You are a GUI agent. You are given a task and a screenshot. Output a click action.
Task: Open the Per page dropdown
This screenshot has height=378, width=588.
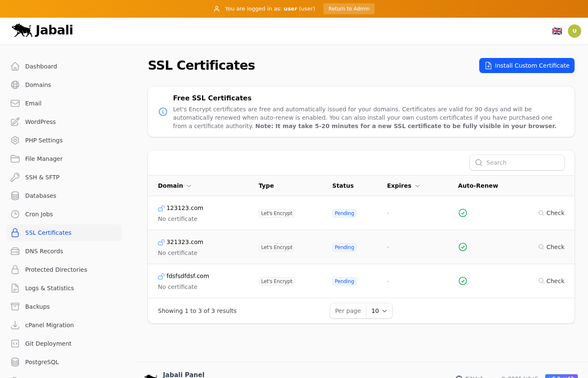379,311
